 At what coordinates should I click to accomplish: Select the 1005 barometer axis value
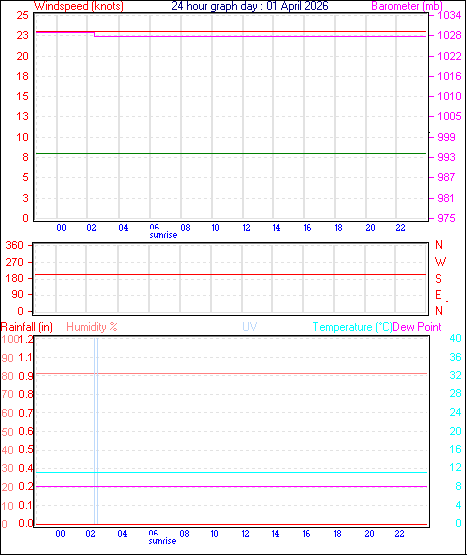(x=449, y=116)
